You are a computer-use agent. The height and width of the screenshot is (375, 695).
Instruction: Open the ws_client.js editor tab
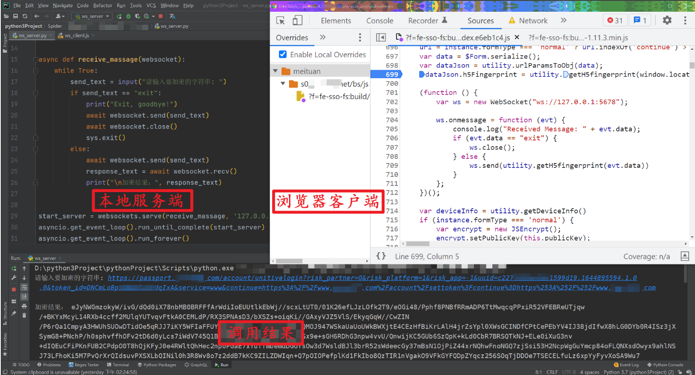(x=76, y=35)
